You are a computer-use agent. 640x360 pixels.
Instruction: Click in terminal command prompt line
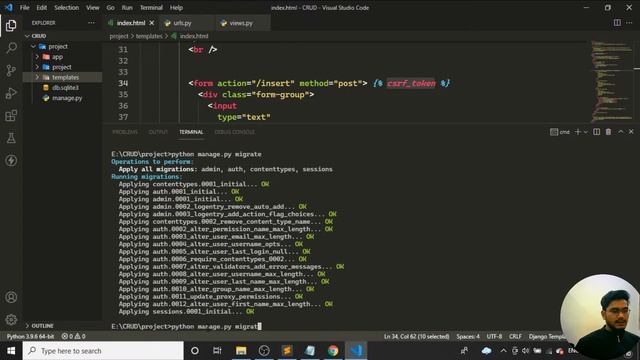coord(187,327)
